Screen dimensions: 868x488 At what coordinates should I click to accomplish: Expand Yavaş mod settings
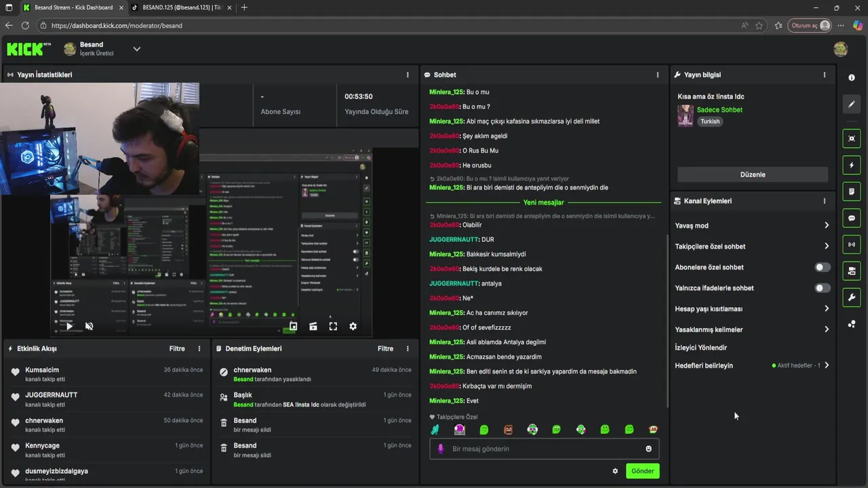pos(752,226)
